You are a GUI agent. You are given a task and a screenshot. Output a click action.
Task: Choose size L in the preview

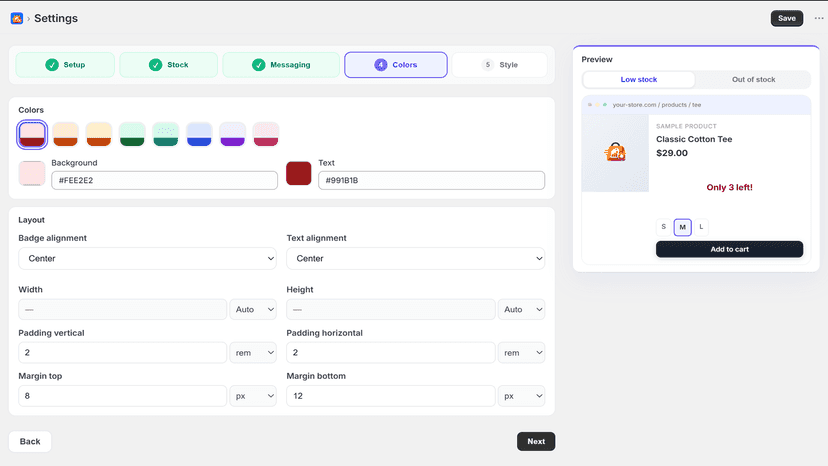pyautogui.click(x=701, y=227)
